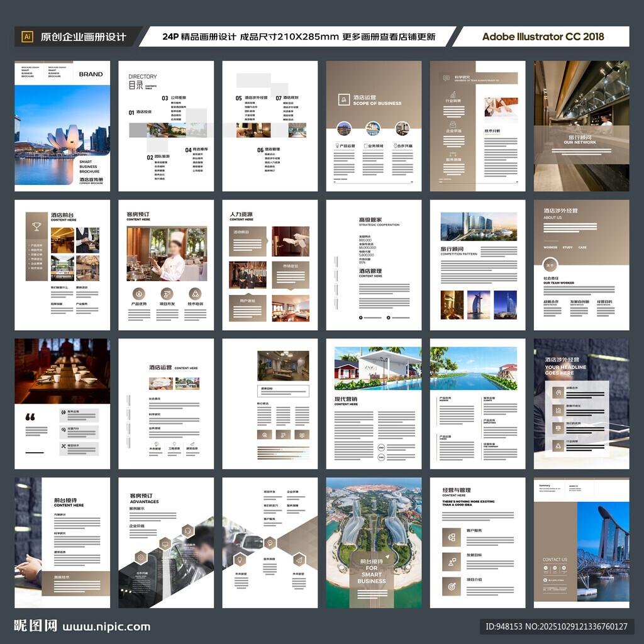644x644 pixels.
Task: Click the DIRECTORY 目录 heading
Action: coord(142,82)
